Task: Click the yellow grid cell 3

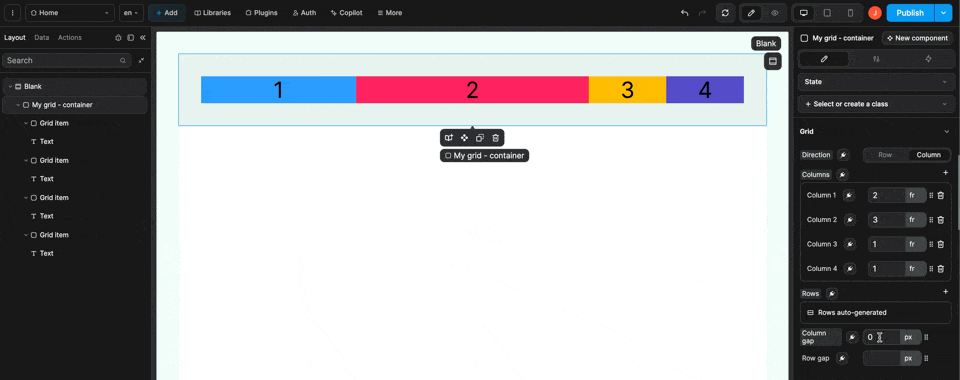Action: coord(628,89)
